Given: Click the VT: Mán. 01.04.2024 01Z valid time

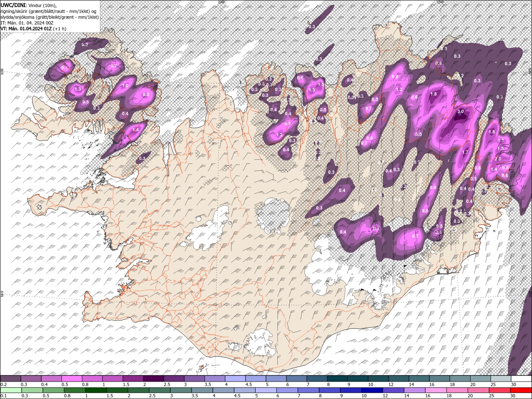Looking at the screenshot, I should click(x=26, y=28).
